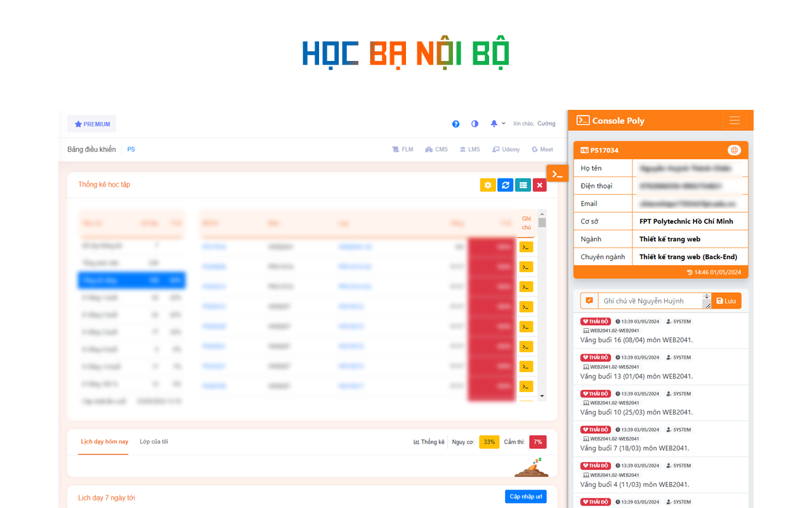Click the Cập nhập url button

pos(526,497)
